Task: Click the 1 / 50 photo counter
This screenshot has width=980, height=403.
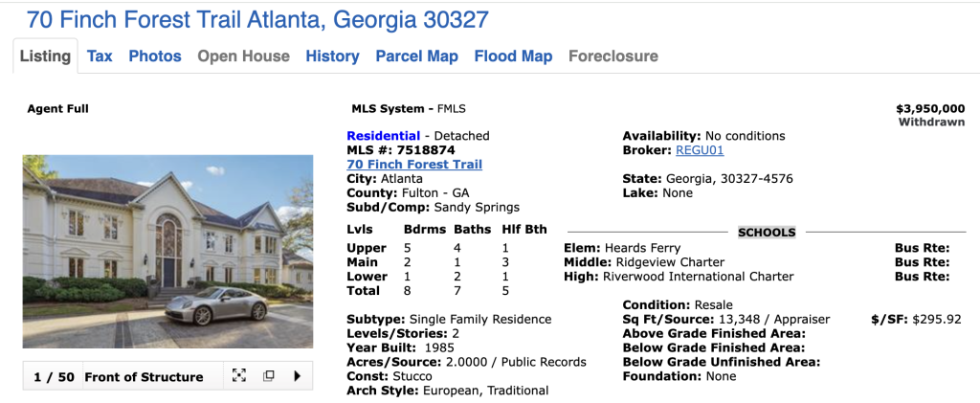Action: pos(54,377)
